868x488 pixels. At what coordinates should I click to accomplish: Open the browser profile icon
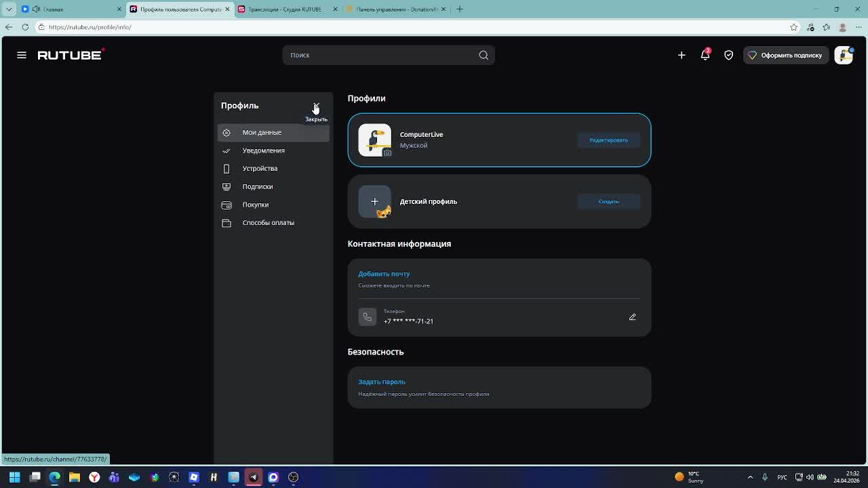[x=843, y=27]
